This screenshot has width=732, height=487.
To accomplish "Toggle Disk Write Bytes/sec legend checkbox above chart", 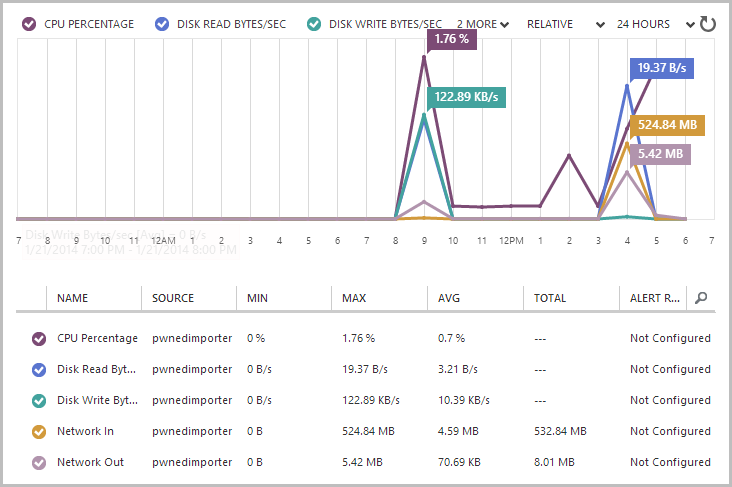I will click(314, 24).
